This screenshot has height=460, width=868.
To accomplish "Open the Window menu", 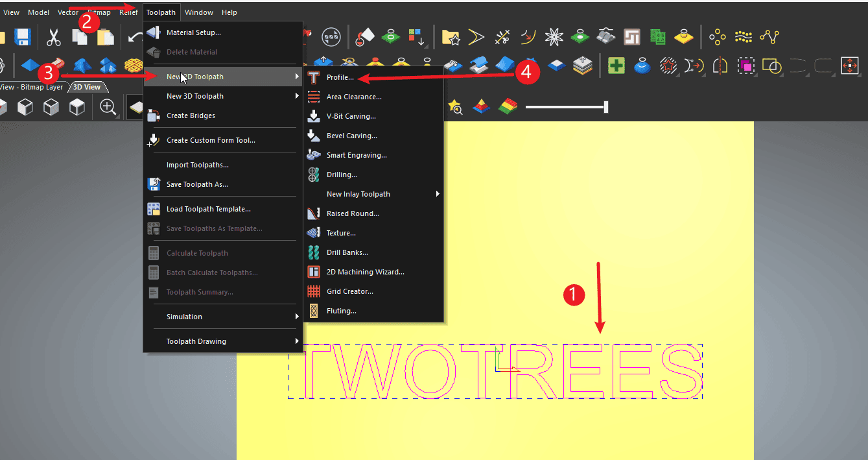I will pos(198,12).
